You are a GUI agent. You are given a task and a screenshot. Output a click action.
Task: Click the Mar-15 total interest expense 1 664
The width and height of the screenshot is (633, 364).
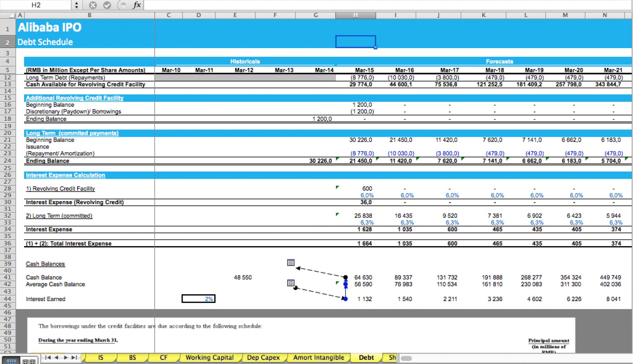364,243
